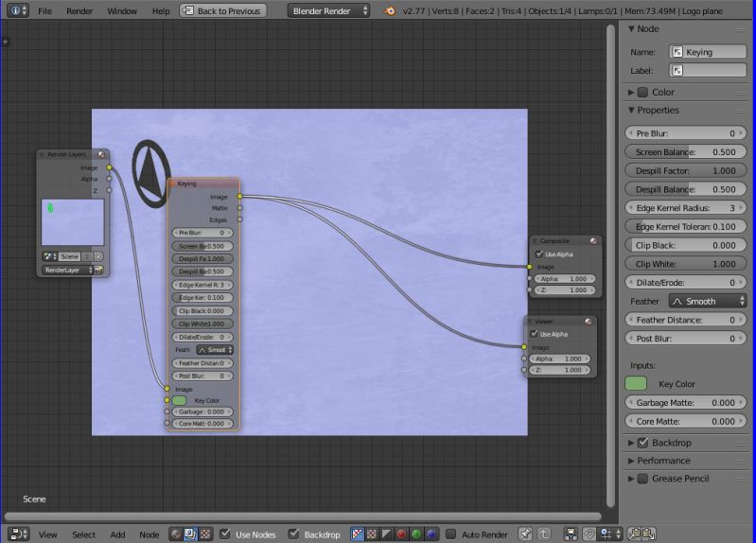Select Blue backdrop channel icon
The image size is (756, 543).
pos(431,534)
